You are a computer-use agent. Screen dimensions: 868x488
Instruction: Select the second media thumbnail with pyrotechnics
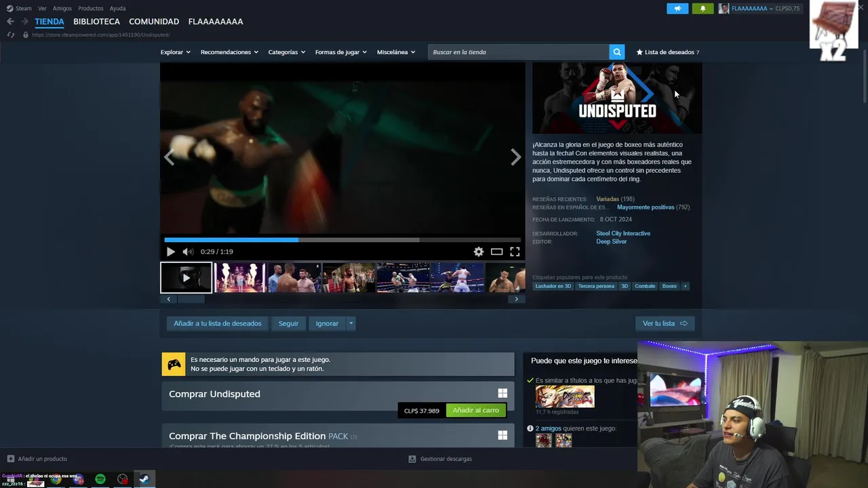tap(240, 277)
